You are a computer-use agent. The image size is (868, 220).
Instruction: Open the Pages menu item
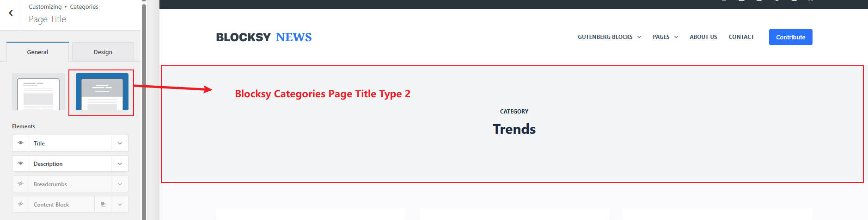(x=661, y=37)
